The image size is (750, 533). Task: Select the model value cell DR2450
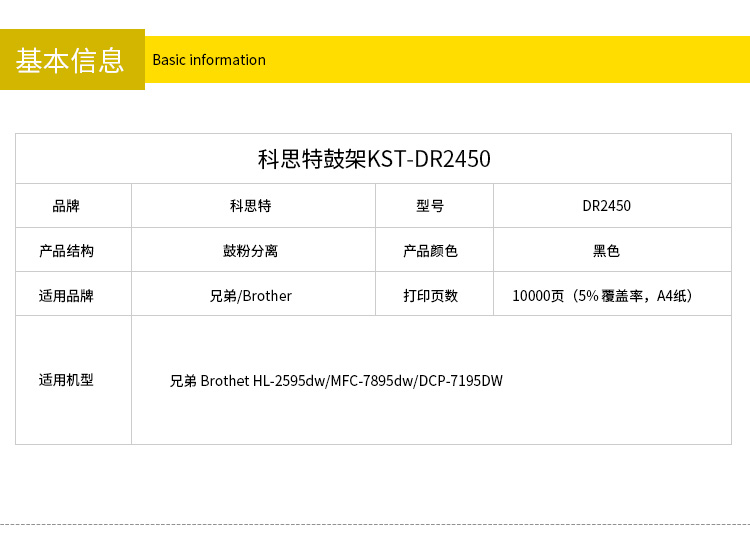click(x=606, y=206)
